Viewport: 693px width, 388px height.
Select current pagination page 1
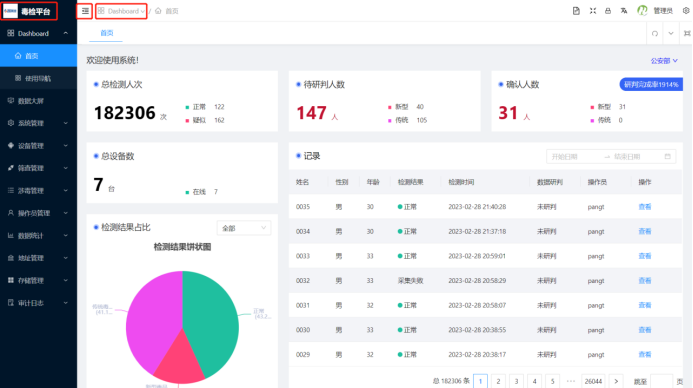click(480, 381)
